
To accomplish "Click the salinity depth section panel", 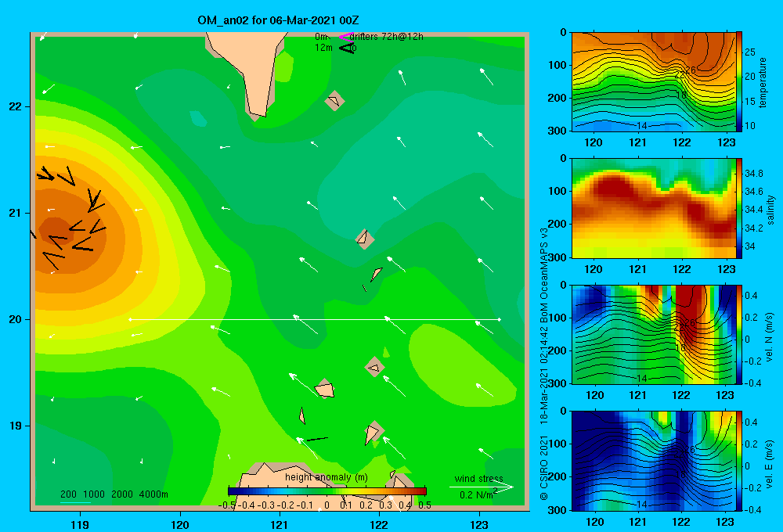I will pos(654,208).
